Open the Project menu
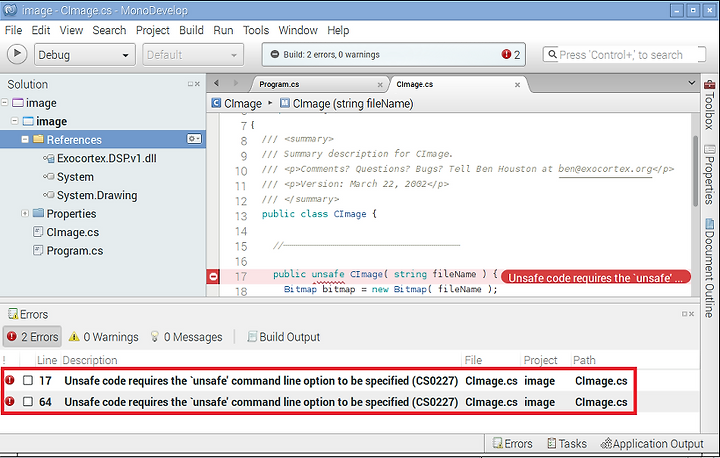Image resolution: width=720 pixels, height=458 pixels. click(152, 30)
